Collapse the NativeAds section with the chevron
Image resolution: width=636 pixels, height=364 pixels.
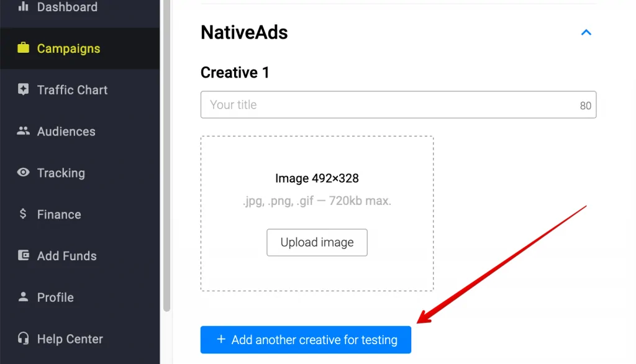[x=586, y=32]
